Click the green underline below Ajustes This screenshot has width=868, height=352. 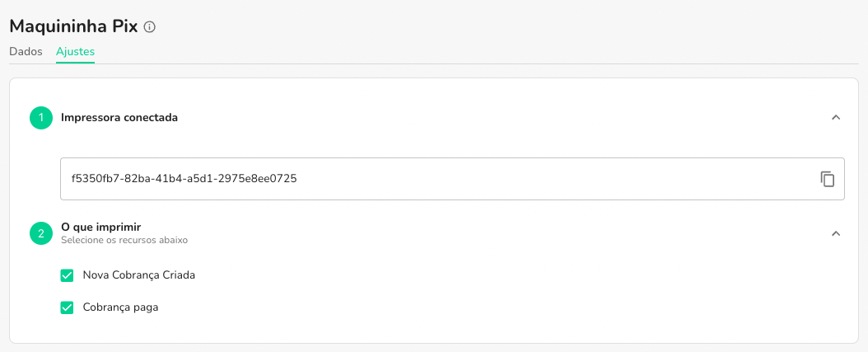[x=75, y=62]
